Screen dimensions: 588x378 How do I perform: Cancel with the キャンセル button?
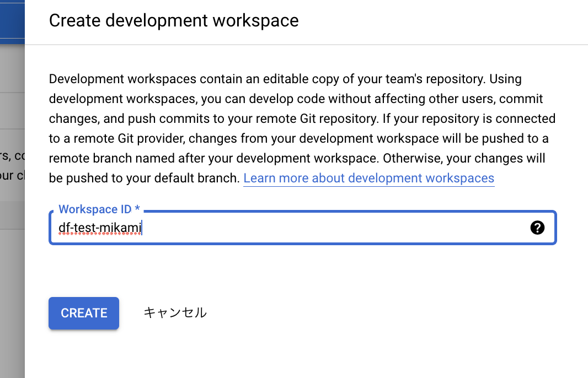tap(175, 313)
